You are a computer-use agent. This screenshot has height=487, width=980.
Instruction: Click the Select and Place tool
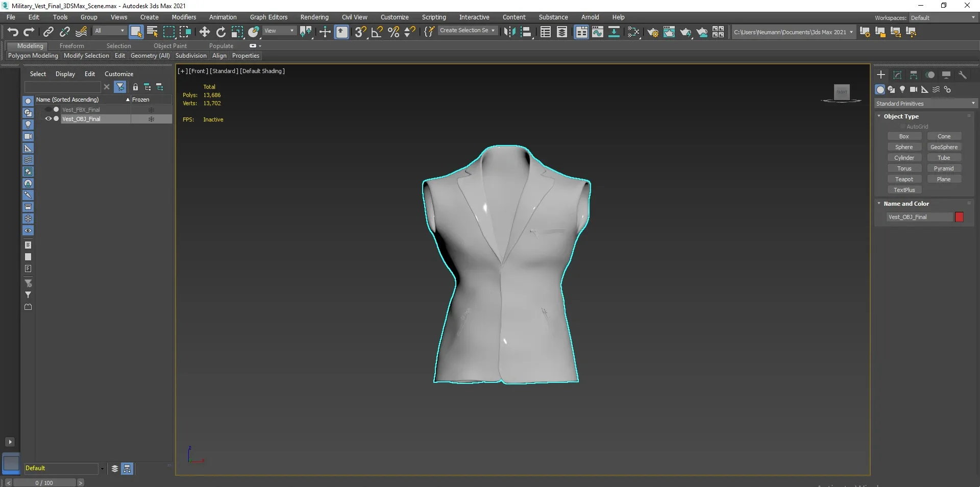coord(254,32)
